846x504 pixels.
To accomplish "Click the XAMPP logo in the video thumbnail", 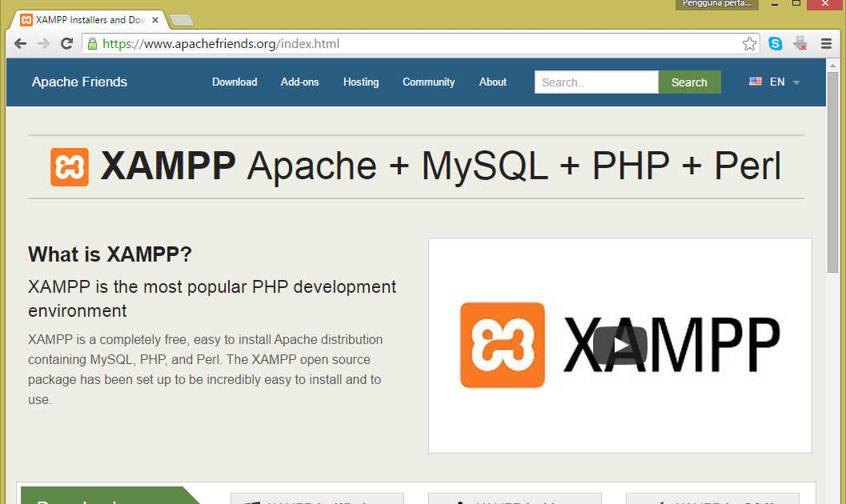I will [503, 345].
